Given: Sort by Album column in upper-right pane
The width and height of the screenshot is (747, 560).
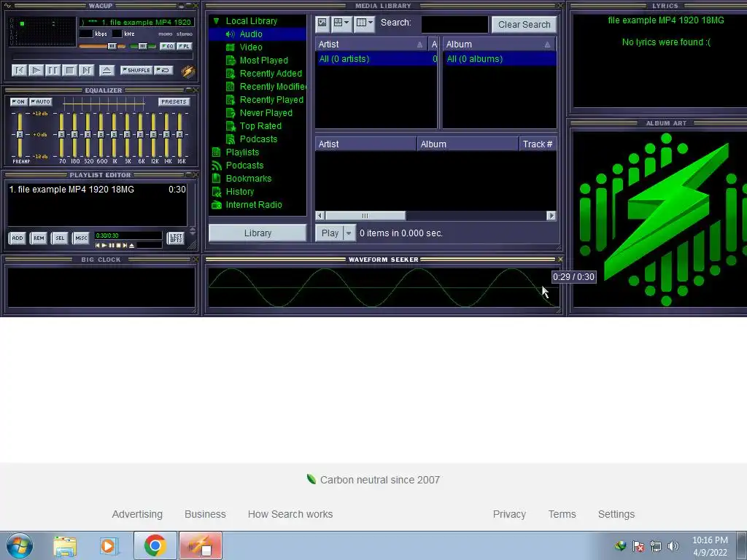Looking at the screenshot, I should 499,44.
